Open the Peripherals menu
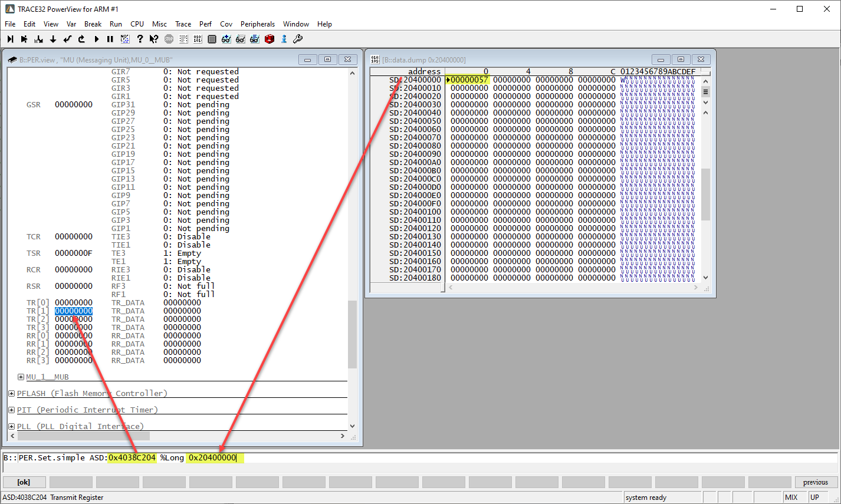 pyautogui.click(x=258, y=24)
